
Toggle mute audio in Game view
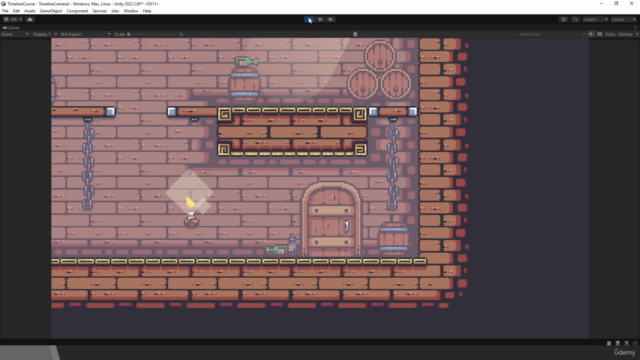click(591, 34)
